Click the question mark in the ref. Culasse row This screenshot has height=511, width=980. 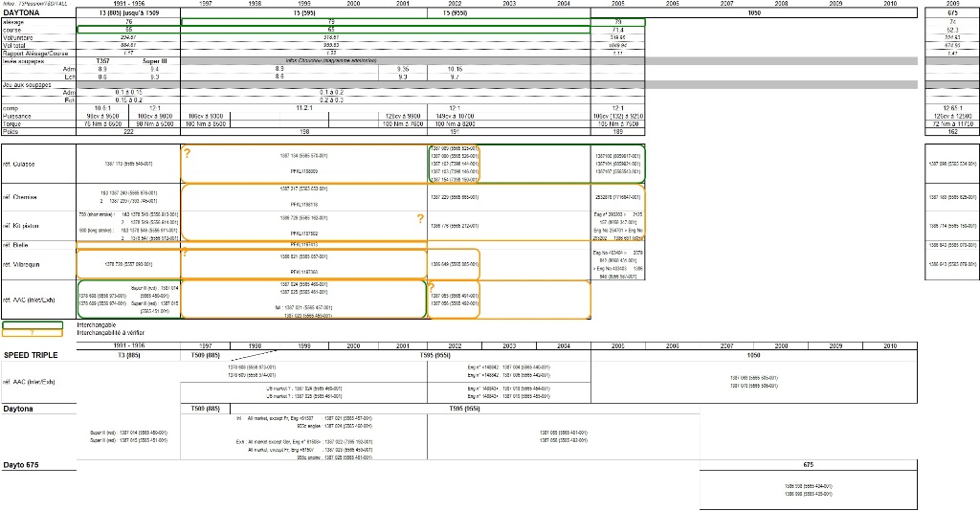(187, 153)
